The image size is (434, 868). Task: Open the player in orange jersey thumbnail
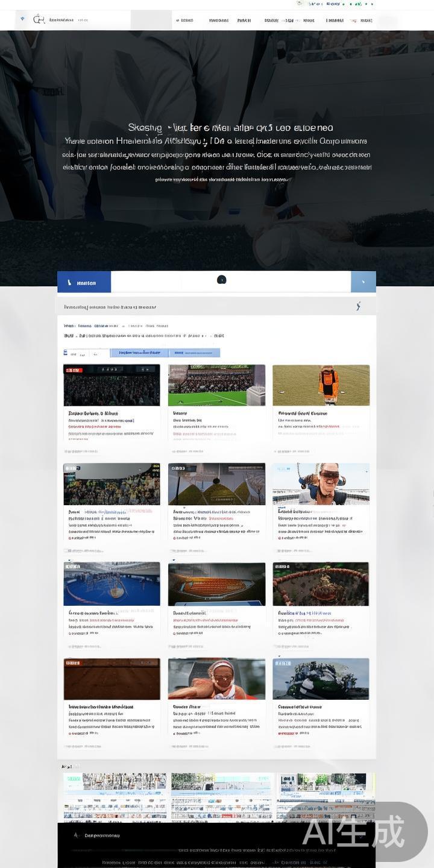tap(321, 385)
